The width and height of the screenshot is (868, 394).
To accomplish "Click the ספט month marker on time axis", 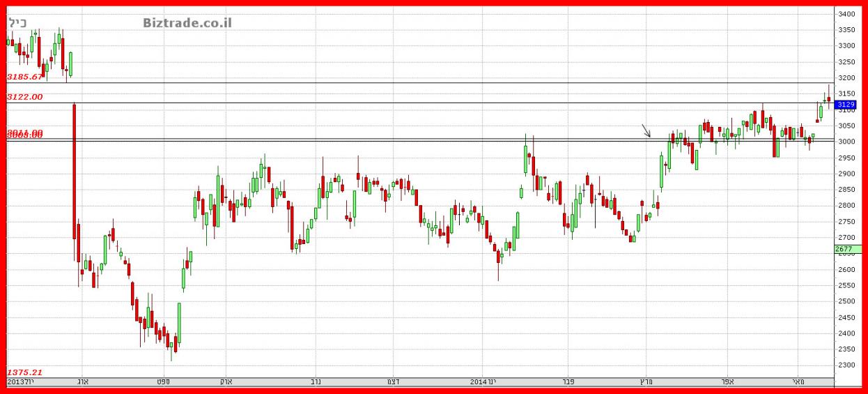I will [164, 381].
